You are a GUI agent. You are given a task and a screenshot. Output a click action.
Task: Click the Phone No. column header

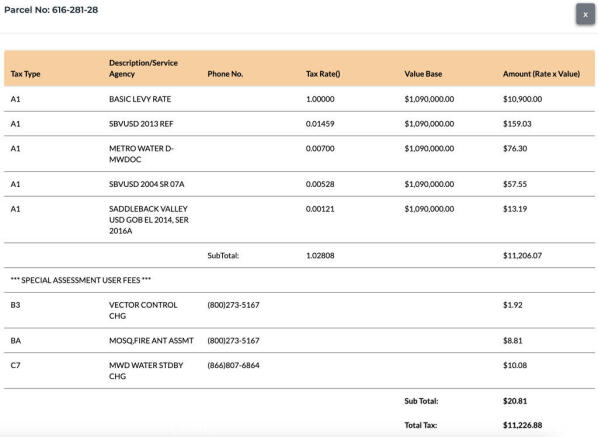[225, 74]
